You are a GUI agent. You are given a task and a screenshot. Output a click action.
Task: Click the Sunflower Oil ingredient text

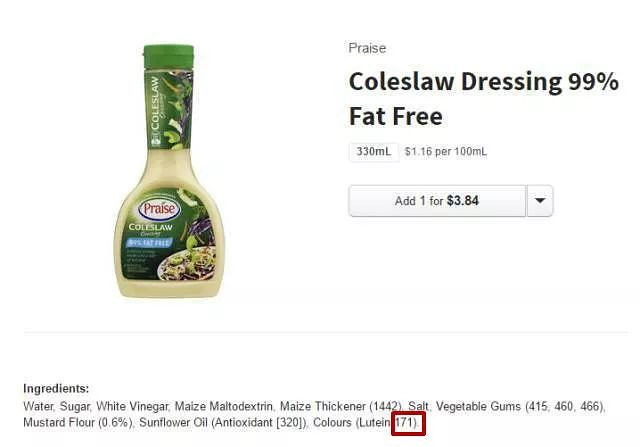(x=173, y=423)
